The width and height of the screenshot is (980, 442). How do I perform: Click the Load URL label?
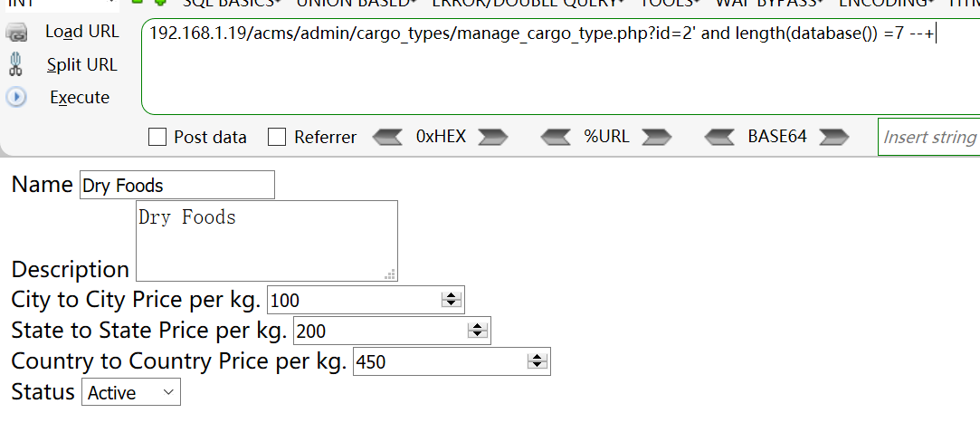tap(81, 32)
